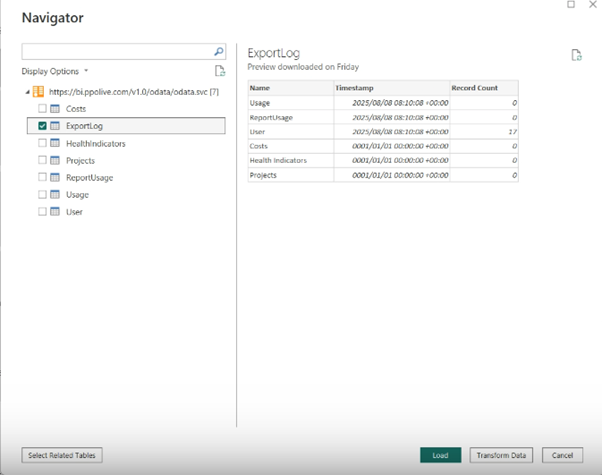Click the Health Indicators preview cell
Viewport: 602px width, 475px height.
coord(291,160)
